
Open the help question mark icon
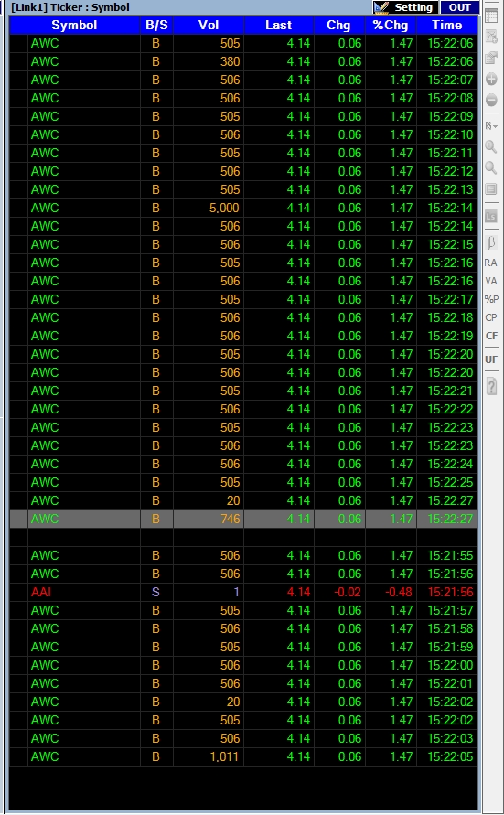click(x=491, y=386)
